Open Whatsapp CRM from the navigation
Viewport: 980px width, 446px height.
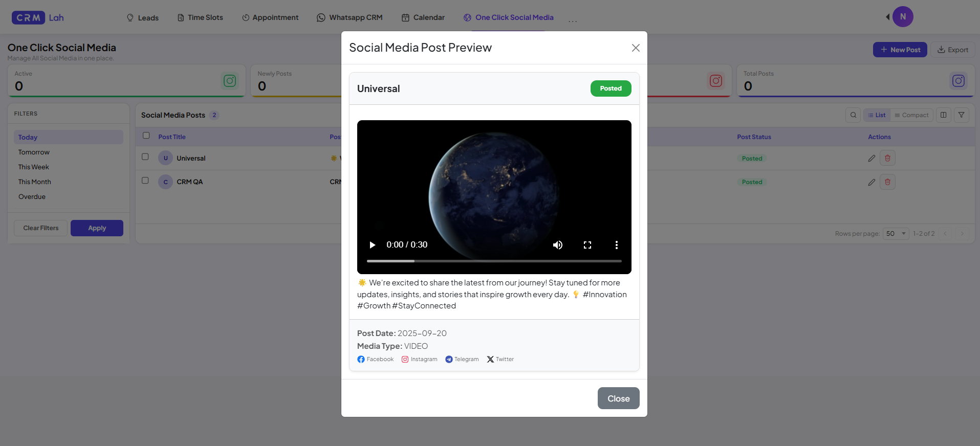point(350,17)
